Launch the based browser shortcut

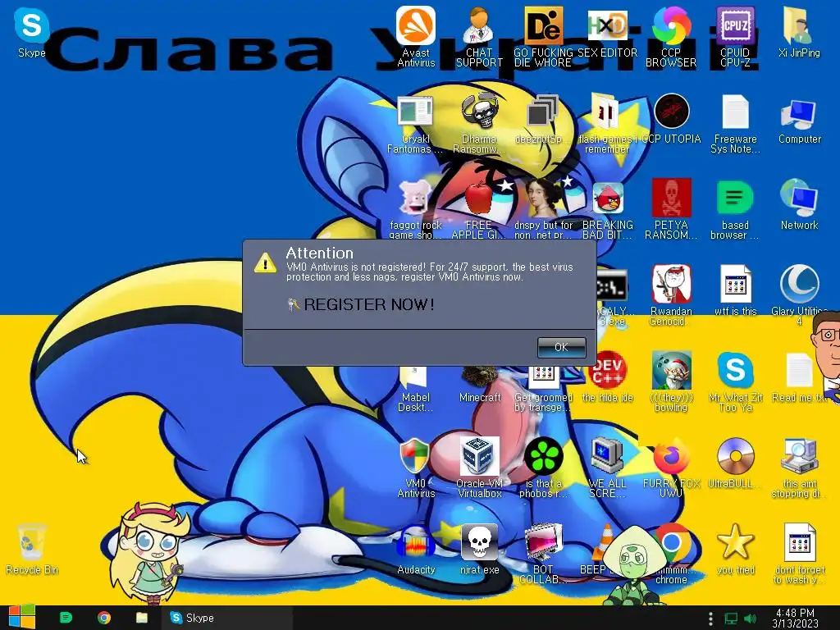pyautogui.click(x=735, y=209)
